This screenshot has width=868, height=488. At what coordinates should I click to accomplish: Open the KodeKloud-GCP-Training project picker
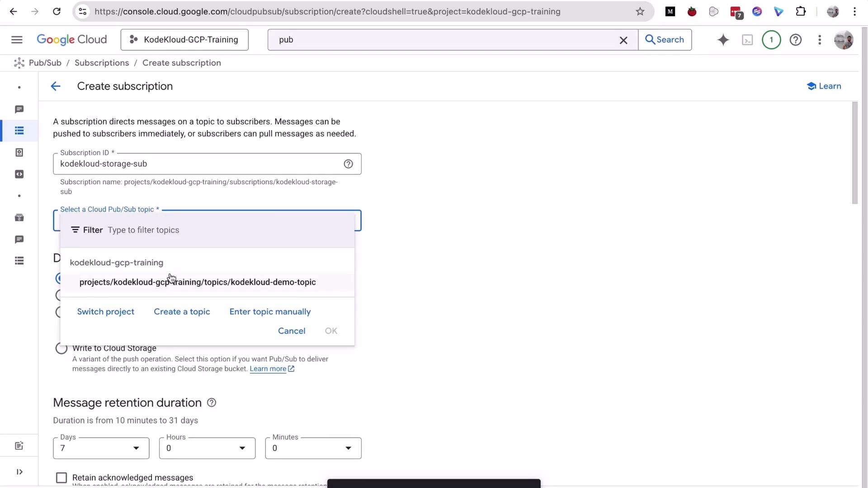(x=184, y=40)
